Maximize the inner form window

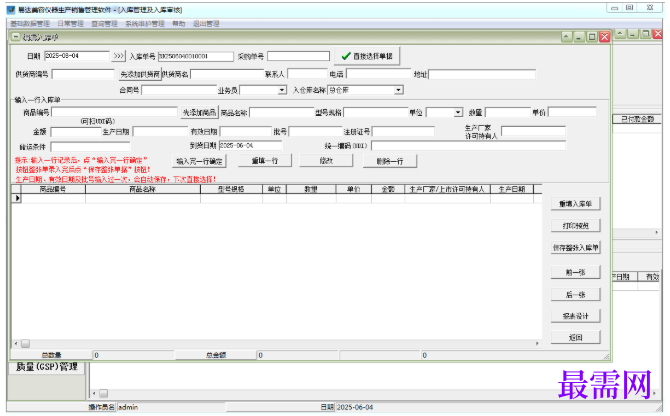pyautogui.click(x=592, y=37)
